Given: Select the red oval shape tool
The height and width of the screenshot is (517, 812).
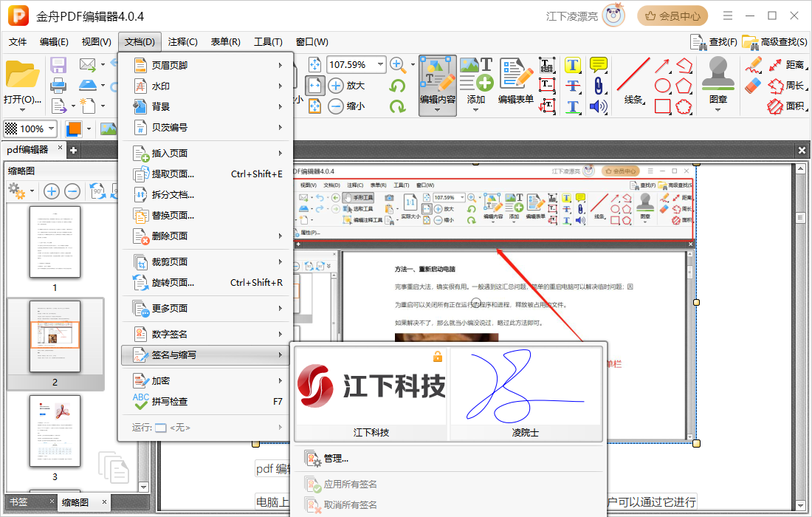Looking at the screenshot, I should tap(662, 86).
